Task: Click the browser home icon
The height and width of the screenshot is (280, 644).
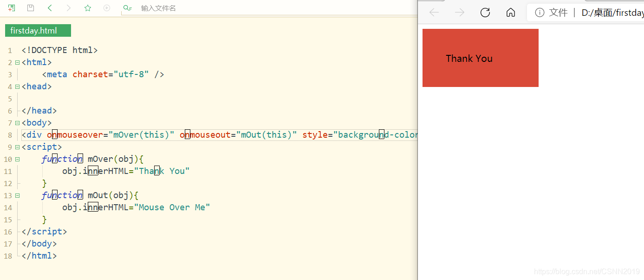Action: click(x=511, y=13)
